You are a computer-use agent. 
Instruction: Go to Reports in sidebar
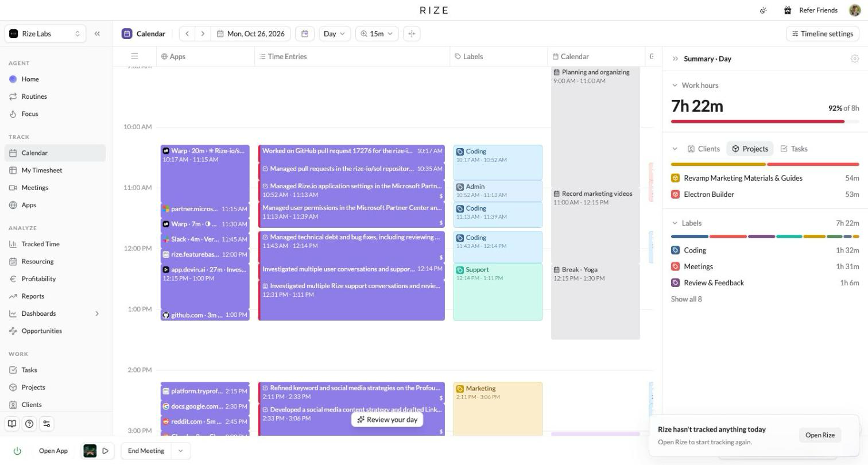coord(55,296)
